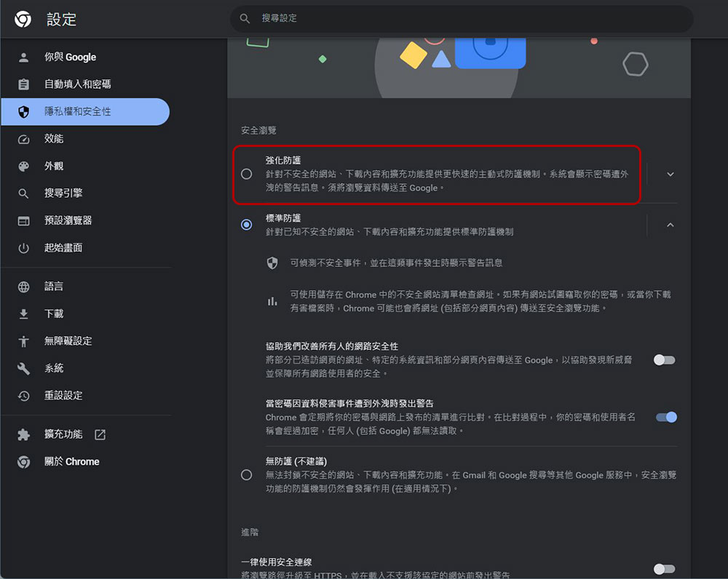Click the power icon for 起始畫面
The width and height of the screenshot is (728, 579).
click(x=23, y=248)
